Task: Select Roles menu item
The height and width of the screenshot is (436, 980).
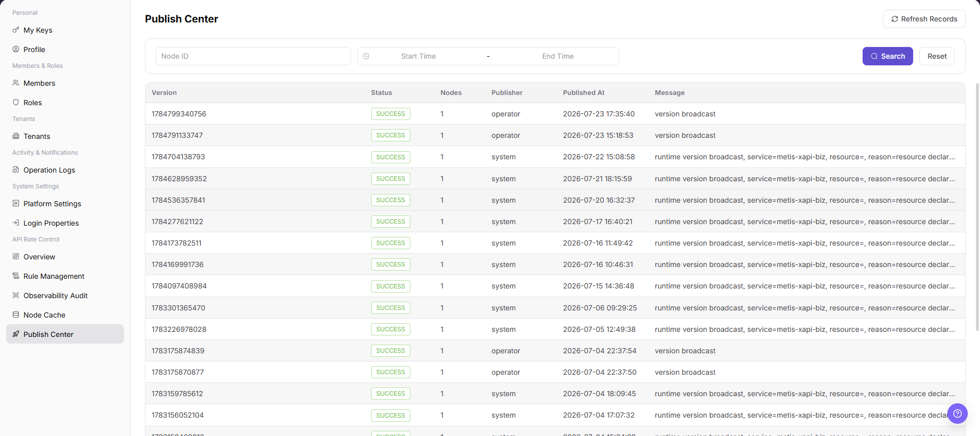Action: 65,103
